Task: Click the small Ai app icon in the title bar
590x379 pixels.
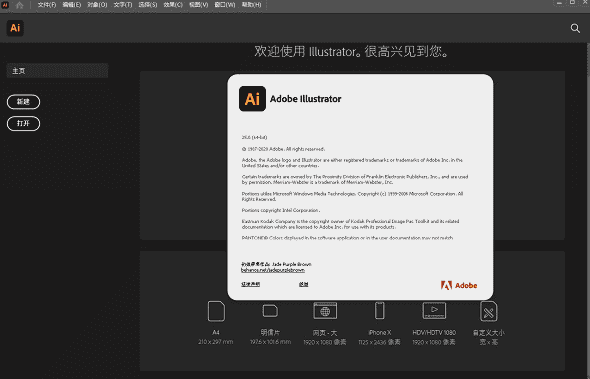Action: tap(5, 5)
